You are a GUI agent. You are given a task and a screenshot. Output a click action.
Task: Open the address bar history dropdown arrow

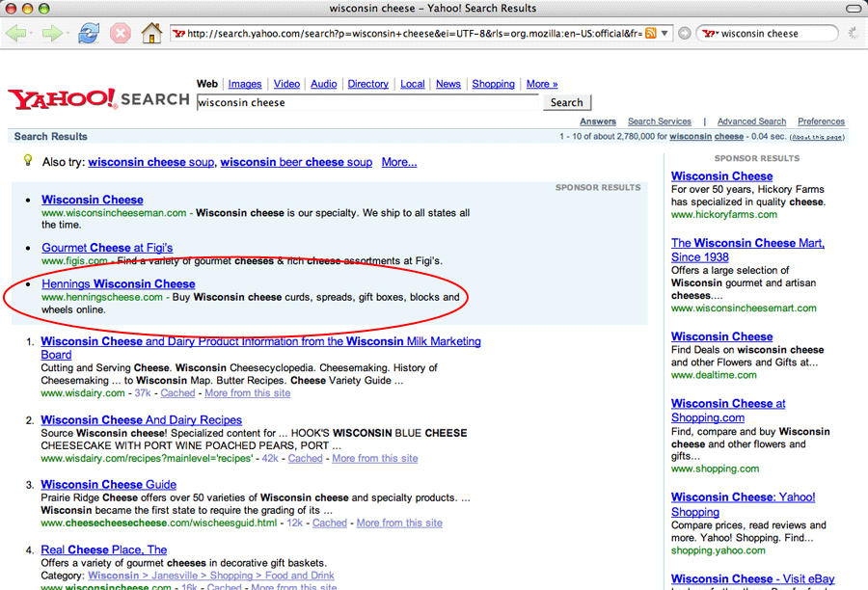point(665,33)
